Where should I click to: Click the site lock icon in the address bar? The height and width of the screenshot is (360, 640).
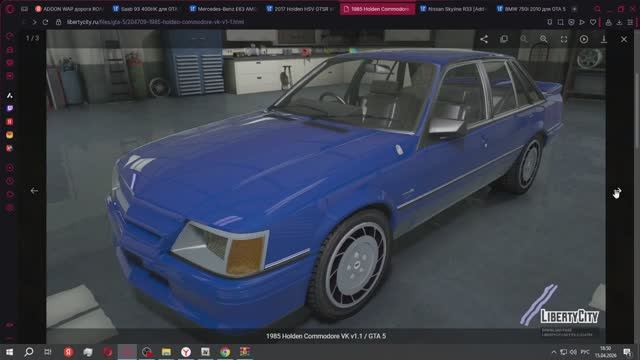[x=58, y=22]
